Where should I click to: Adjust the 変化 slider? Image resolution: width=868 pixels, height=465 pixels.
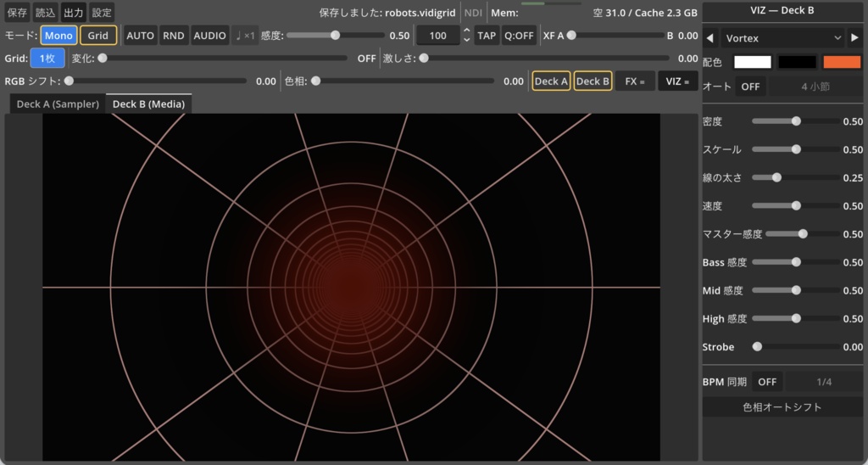(223, 59)
